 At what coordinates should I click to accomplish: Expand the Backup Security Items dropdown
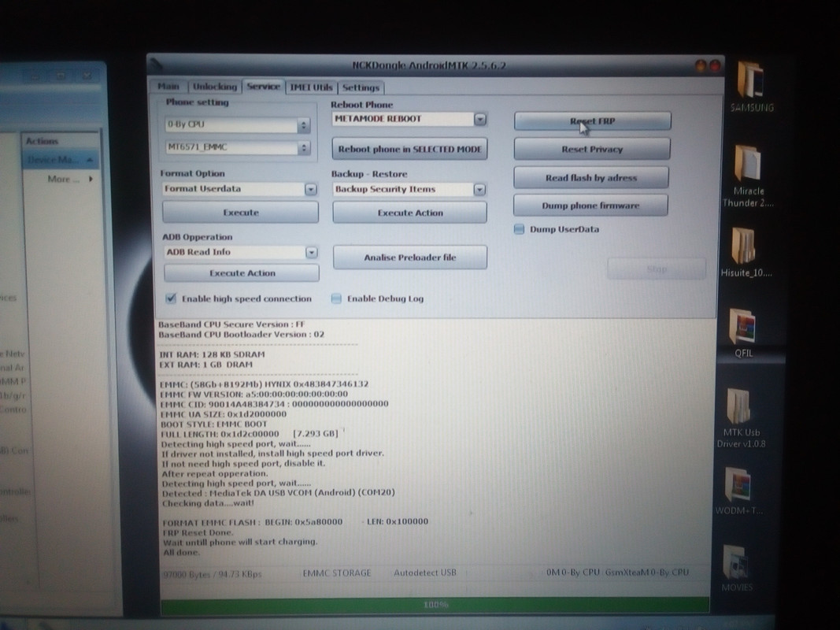[479, 189]
